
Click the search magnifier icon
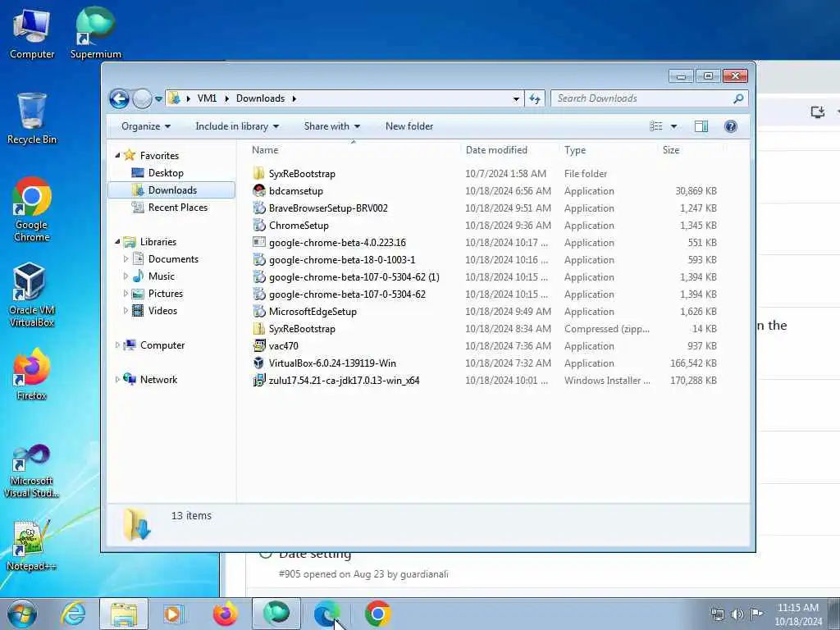738,98
